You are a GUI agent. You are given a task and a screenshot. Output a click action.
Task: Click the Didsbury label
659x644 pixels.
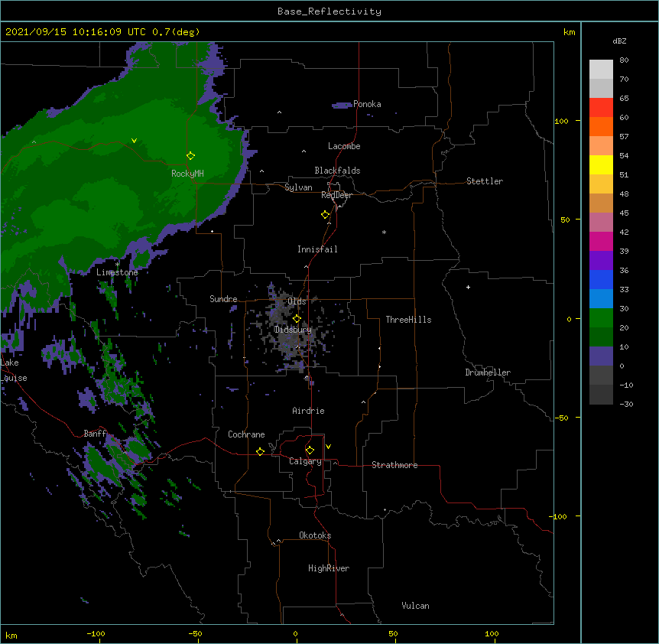(x=293, y=330)
